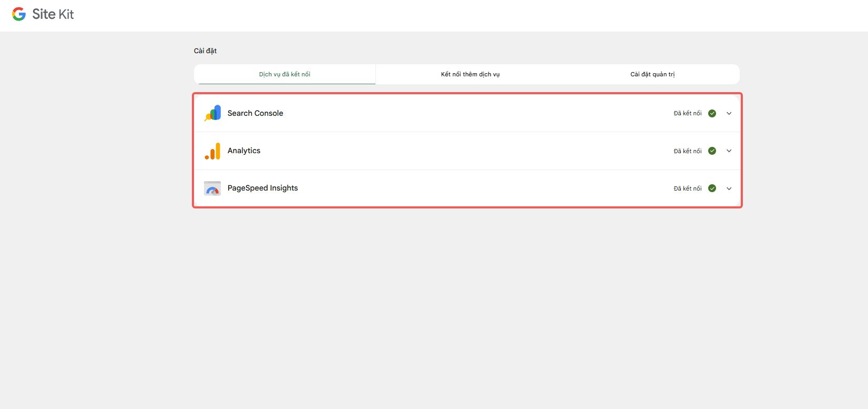
Task: Click the Site Kit title text
Action: (53, 14)
